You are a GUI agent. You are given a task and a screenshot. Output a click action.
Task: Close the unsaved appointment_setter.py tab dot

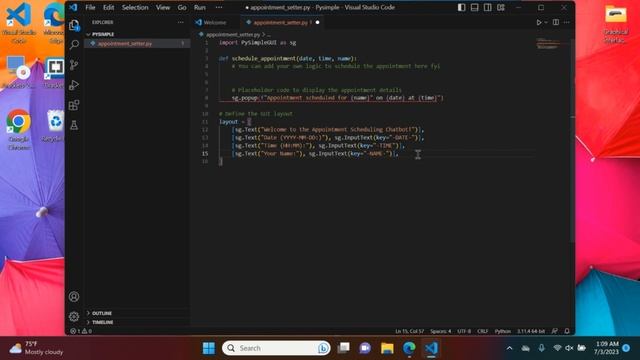pyautogui.click(x=318, y=22)
